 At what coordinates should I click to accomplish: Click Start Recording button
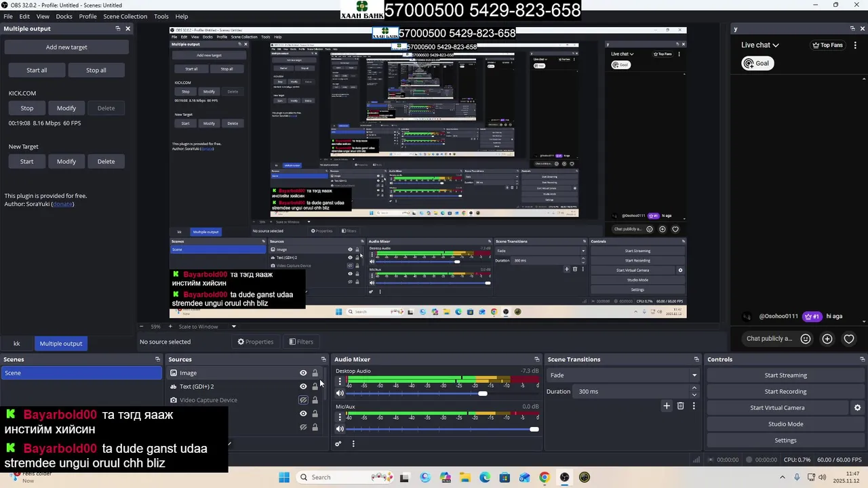(785, 392)
